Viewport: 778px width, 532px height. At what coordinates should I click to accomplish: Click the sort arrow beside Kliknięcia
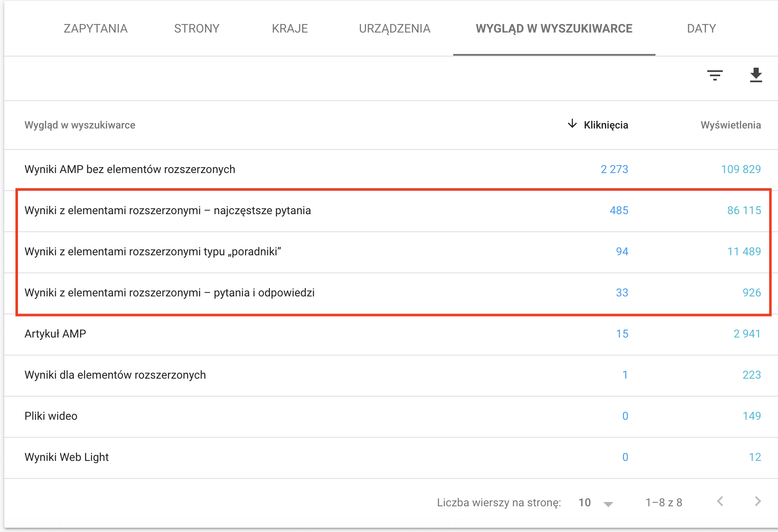[x=572, y=124]
